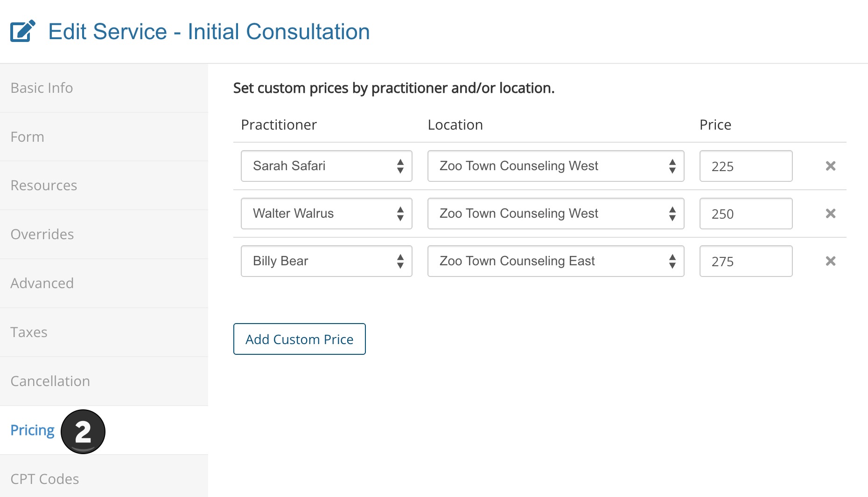Click the number 2 step badge
868x497 pixels.
(x=83, y=432)
